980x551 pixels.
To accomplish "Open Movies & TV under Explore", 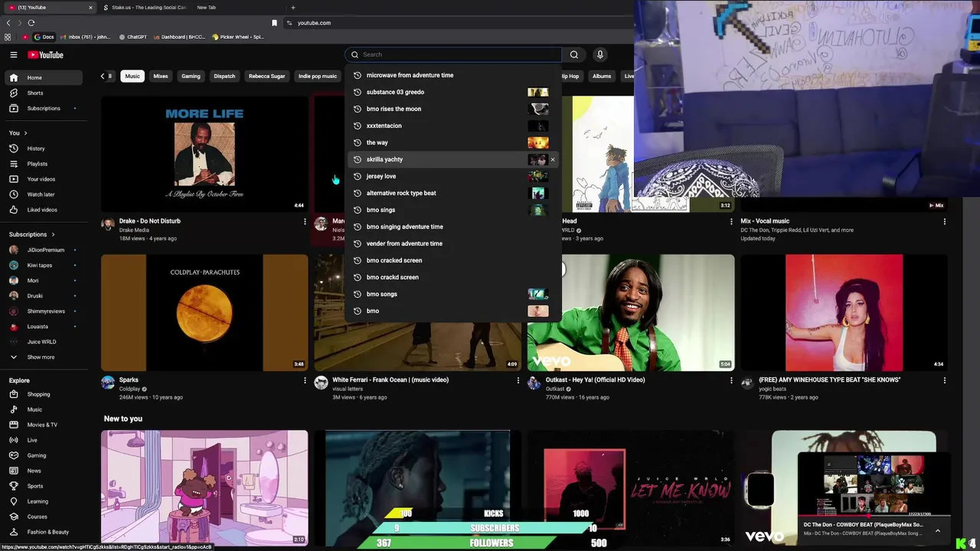I will coord(43,425).
